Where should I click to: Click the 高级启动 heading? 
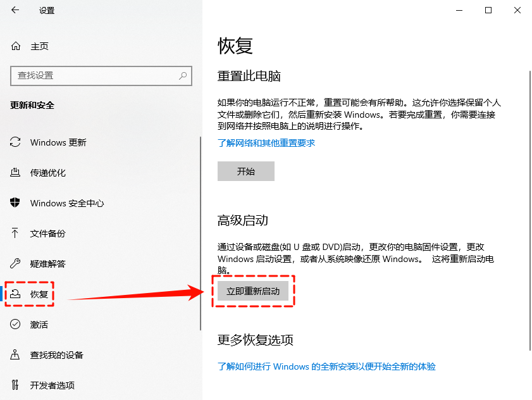(242, 220)
